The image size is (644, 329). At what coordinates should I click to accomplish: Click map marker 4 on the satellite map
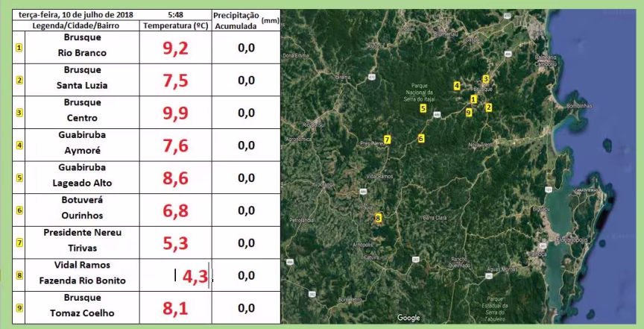(457, 86)
